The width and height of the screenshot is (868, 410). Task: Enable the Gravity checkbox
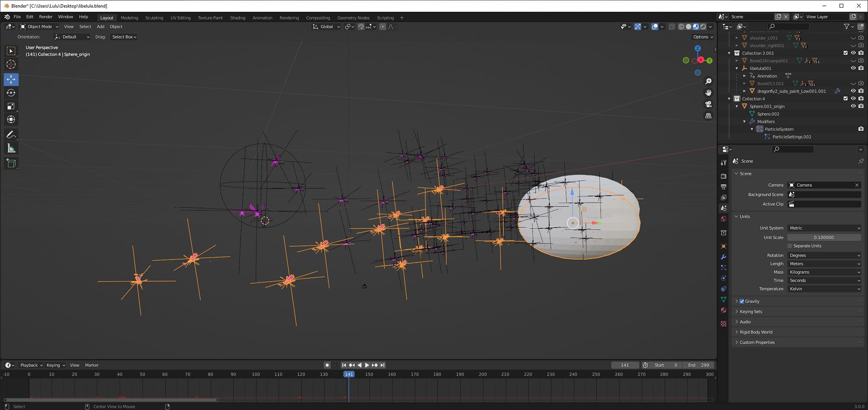pos(742,302)
